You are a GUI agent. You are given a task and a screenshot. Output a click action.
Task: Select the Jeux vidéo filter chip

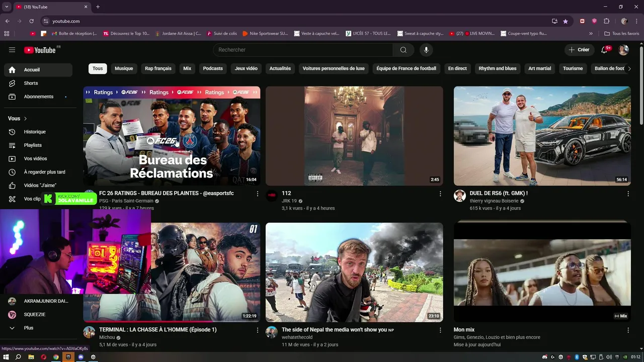246,68
